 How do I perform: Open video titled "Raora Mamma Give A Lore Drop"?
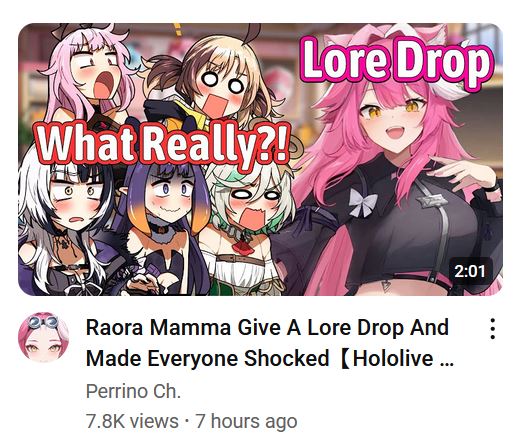pyautogui.click(x=267, y=327)
